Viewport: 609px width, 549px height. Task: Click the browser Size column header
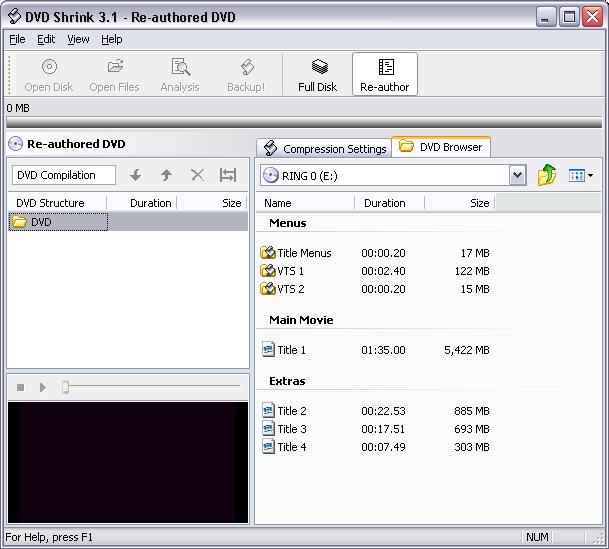tap(460, 203)
